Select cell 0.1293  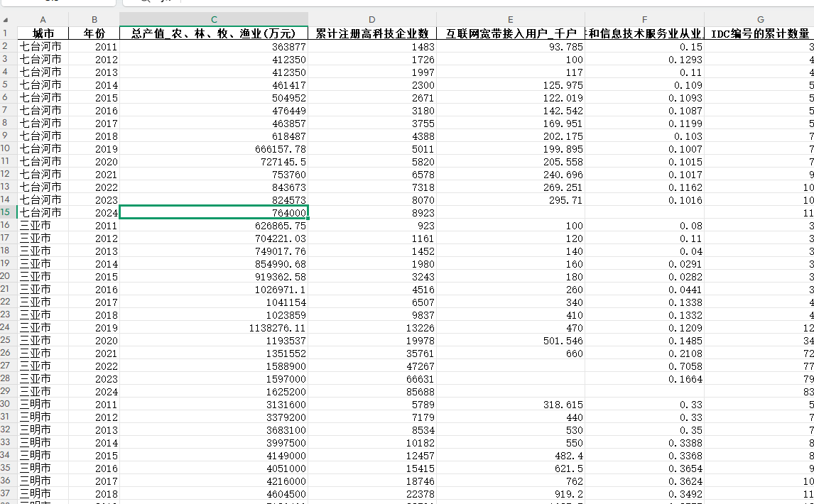pos(644,59)
